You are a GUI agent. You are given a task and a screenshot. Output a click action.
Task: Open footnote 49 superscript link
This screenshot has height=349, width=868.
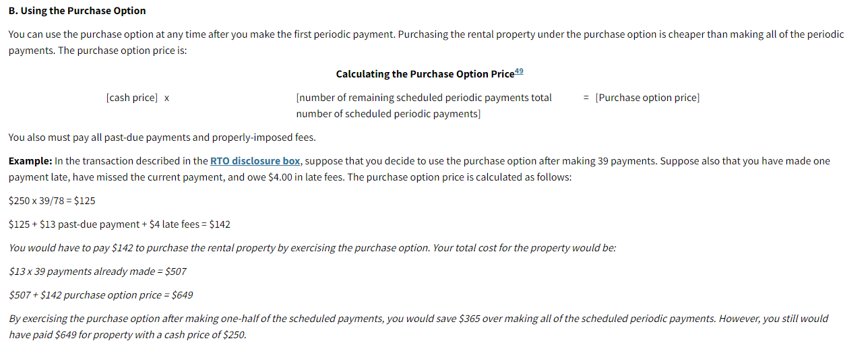click(519, 71)
